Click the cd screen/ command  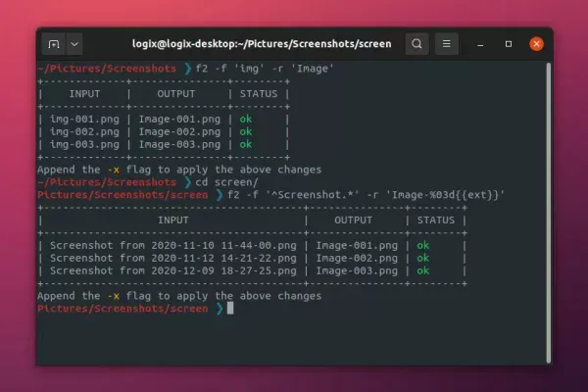[227, 182]
